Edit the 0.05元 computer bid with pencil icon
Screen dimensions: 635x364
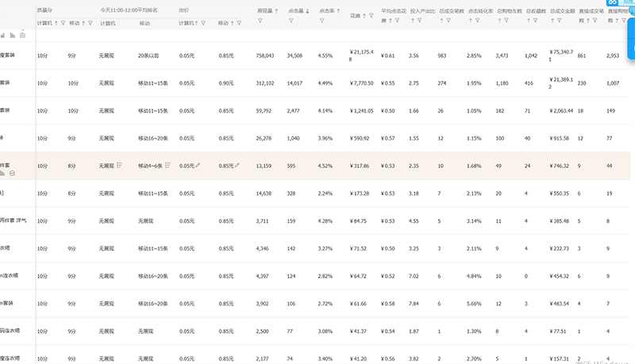click(198, 166)
